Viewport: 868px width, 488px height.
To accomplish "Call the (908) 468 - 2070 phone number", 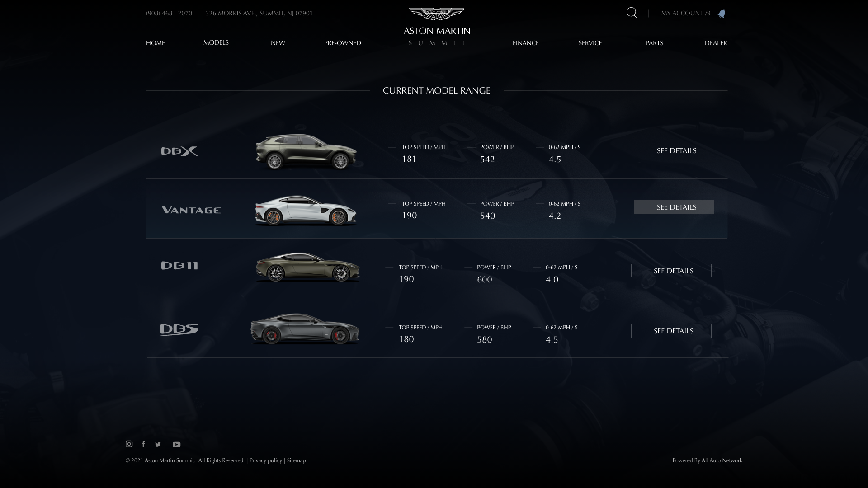I will [x=169, y=13].
